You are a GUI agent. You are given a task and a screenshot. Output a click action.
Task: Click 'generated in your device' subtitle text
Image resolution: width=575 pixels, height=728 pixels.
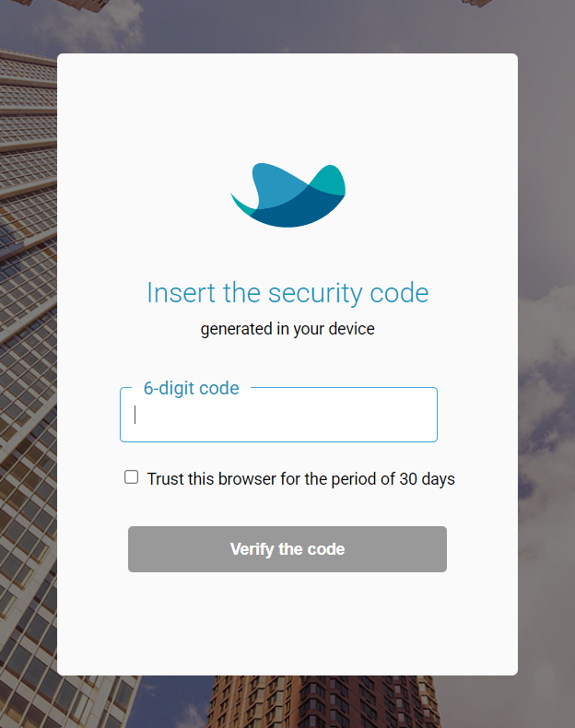click(287, 329)
